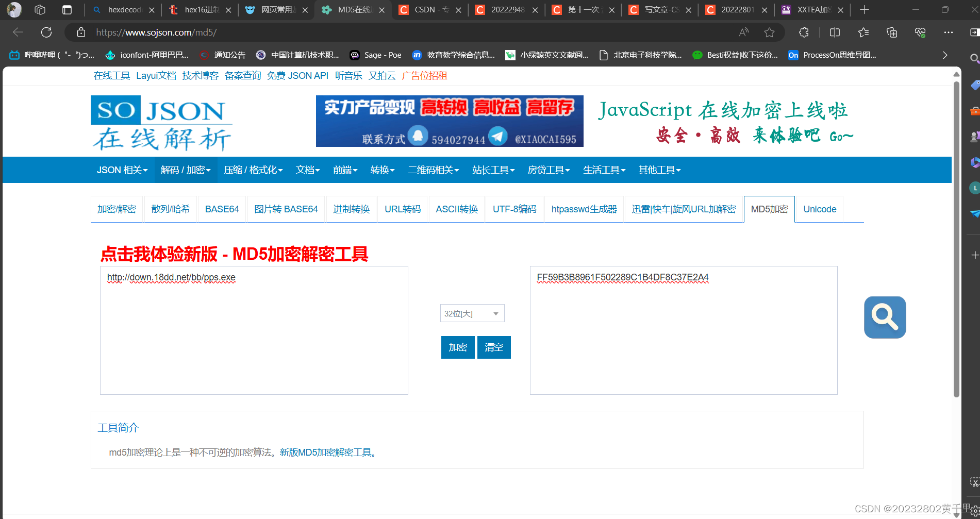The image size is (980, 519).
Task: Add page to favorites star icon
Action: (769, 32)
